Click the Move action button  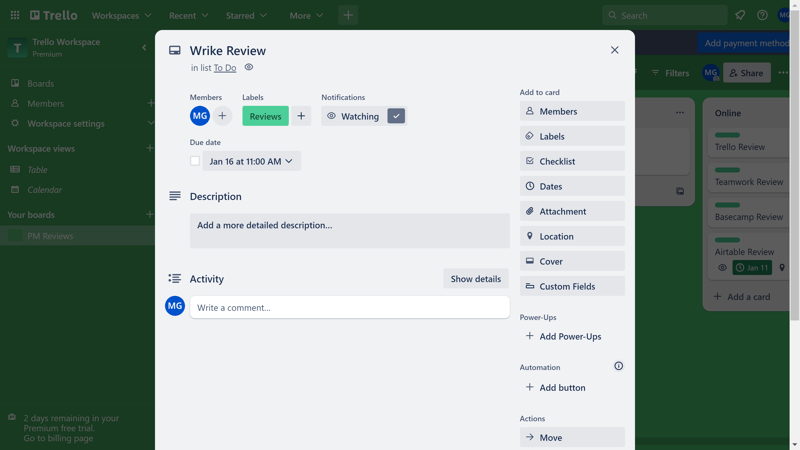tap(572, 437)
